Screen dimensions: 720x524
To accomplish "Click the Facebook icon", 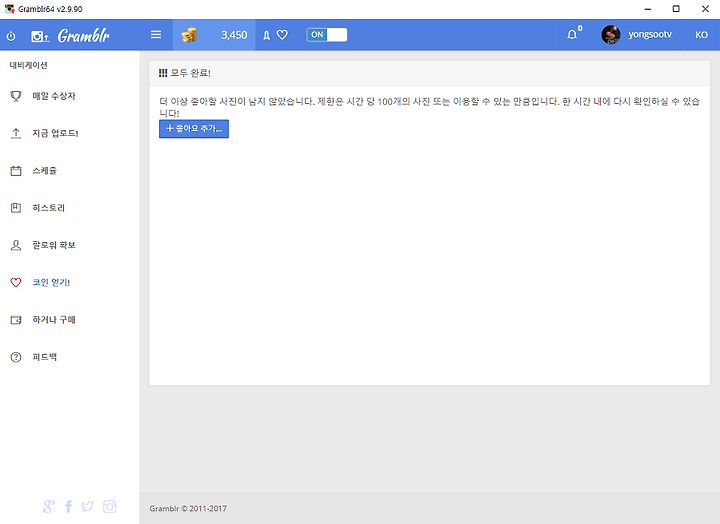I will pyautogui.click(x=68, y=507).
